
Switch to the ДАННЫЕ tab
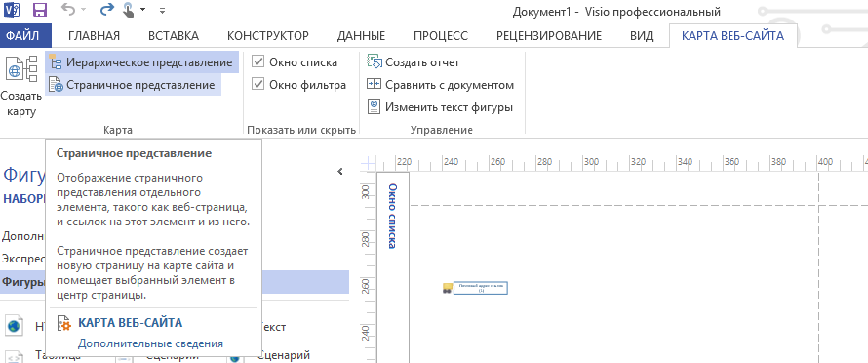361,36
